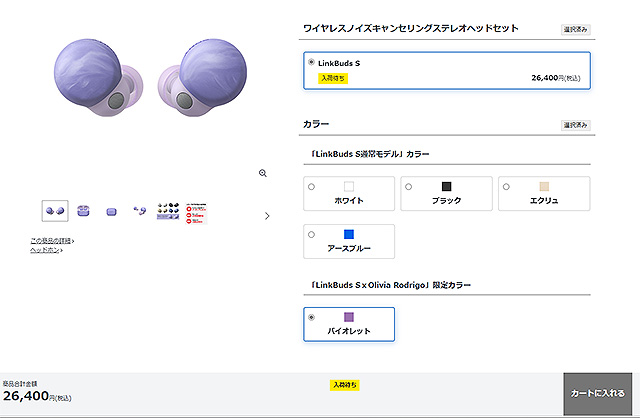
Task: Select the LinkBuds S model radio button
Action: coord(311,62)
